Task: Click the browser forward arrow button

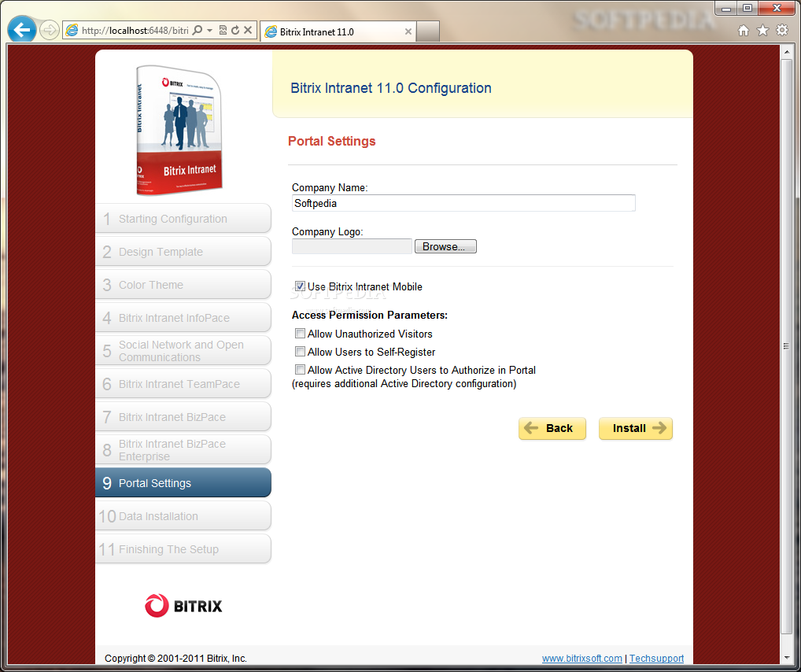Action: [49, 30]
